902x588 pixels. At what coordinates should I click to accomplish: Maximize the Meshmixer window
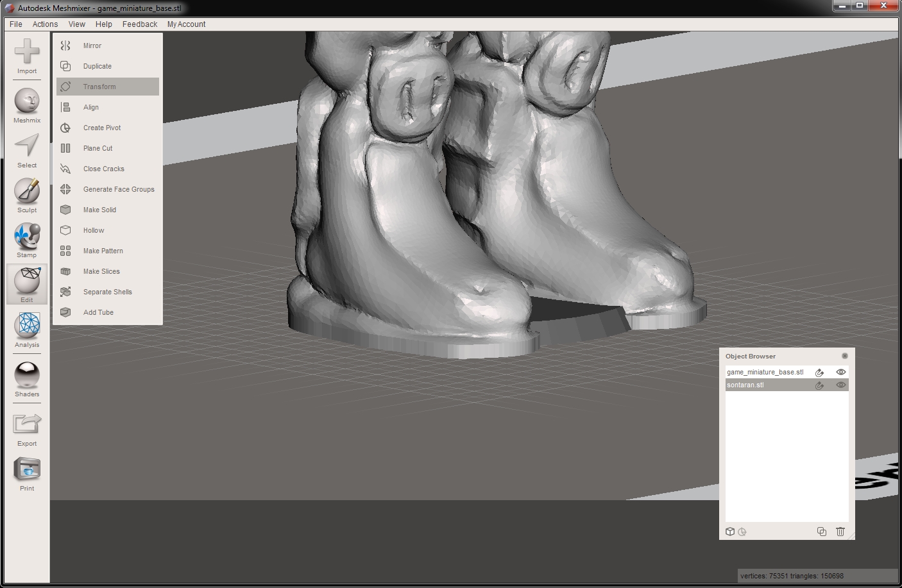coord(860,6)
